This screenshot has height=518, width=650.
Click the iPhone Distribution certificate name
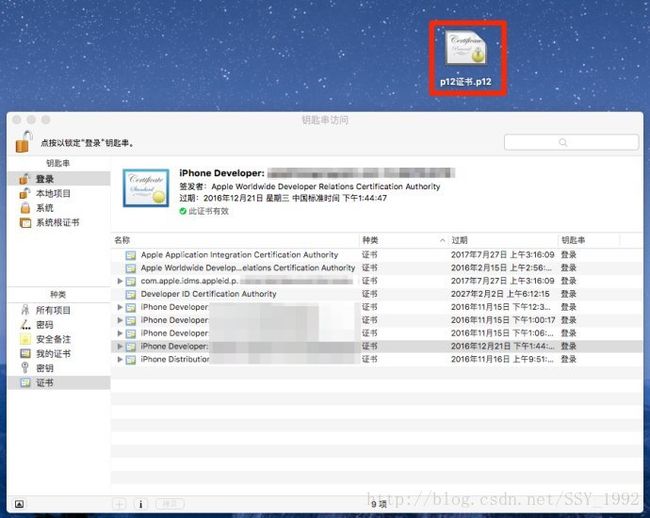[x=175, y=359]
